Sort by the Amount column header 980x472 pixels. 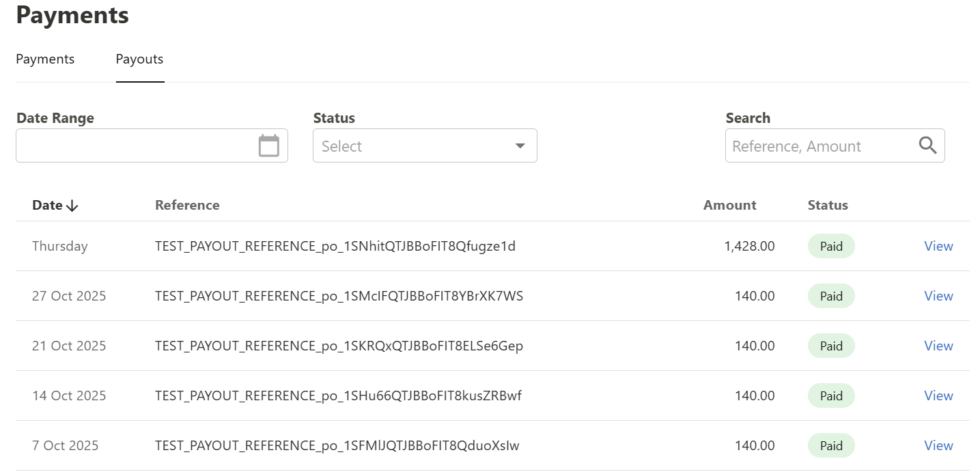pyautogui.click(x=729, y=206)
